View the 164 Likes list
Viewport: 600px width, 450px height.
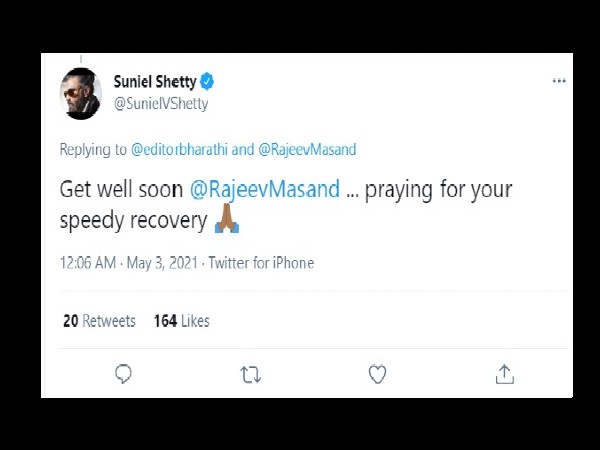(x=182, y=321)
